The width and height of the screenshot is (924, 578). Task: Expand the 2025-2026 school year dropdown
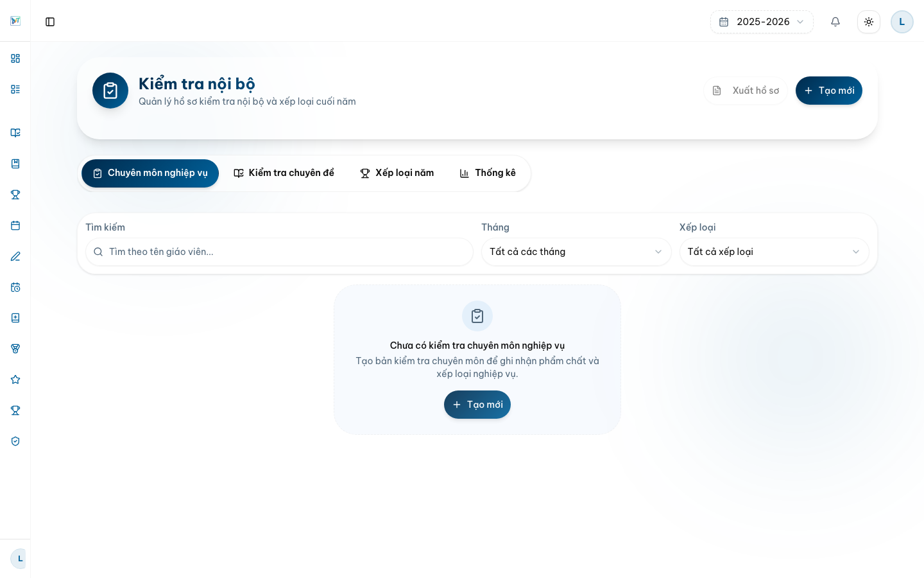(762, 22)
